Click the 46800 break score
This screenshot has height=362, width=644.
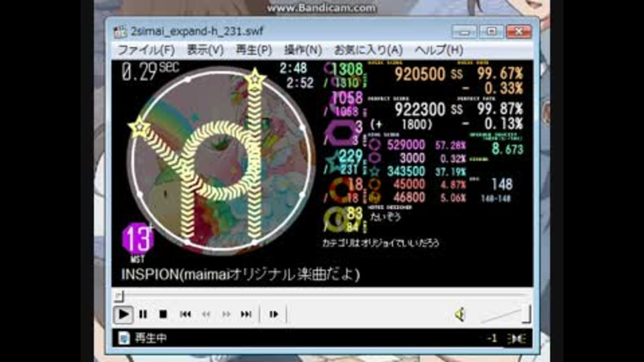tap(409, 198)
